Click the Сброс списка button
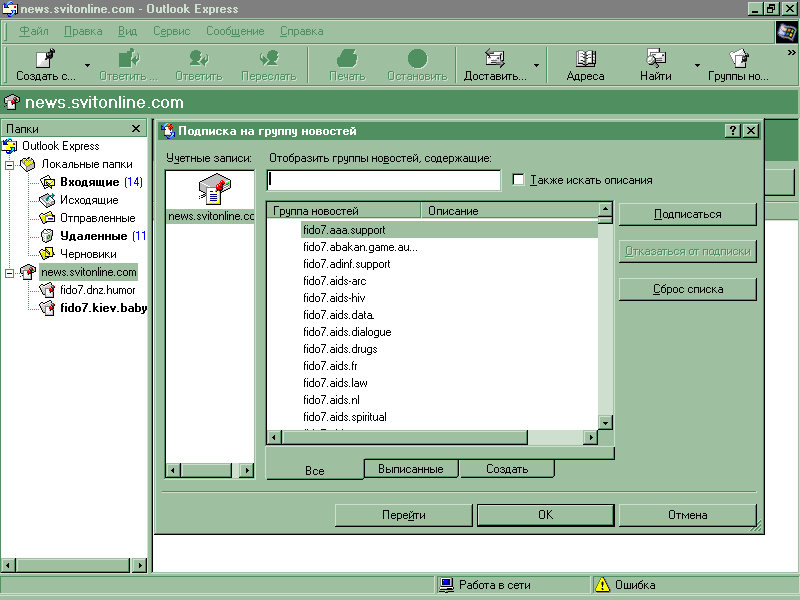Screen dimensions: 800x600 point(687,290)
